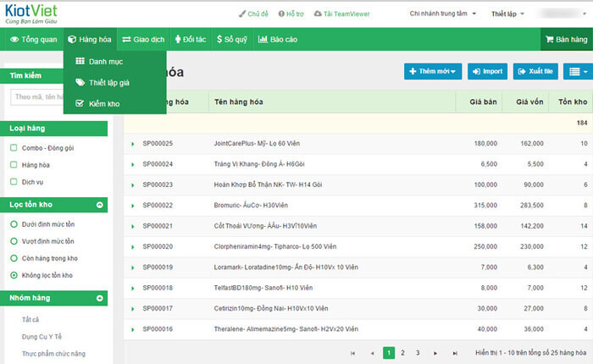The height and width of the screenshot is (364, 593).
Task: Jump to last page arrow icon
Action: (455, 352)
